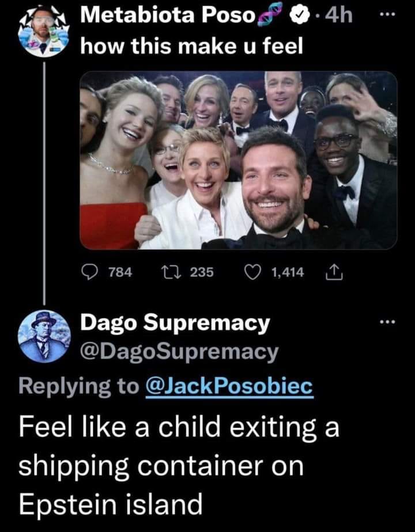Open Metabiota Poso's profile avatar
The image size is (415, 532).
point(44,32)
